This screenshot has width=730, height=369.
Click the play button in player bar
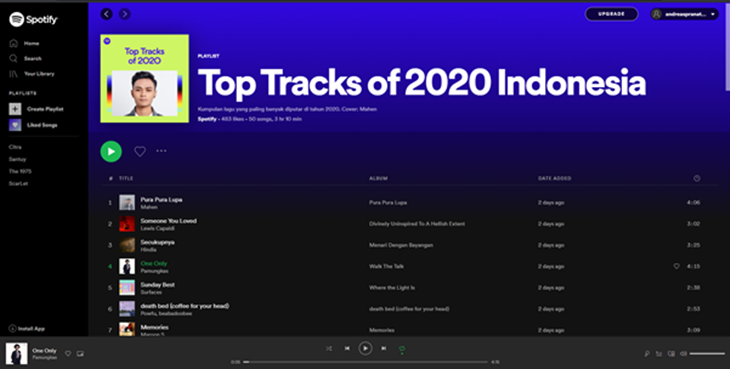(x=365, y=348)
